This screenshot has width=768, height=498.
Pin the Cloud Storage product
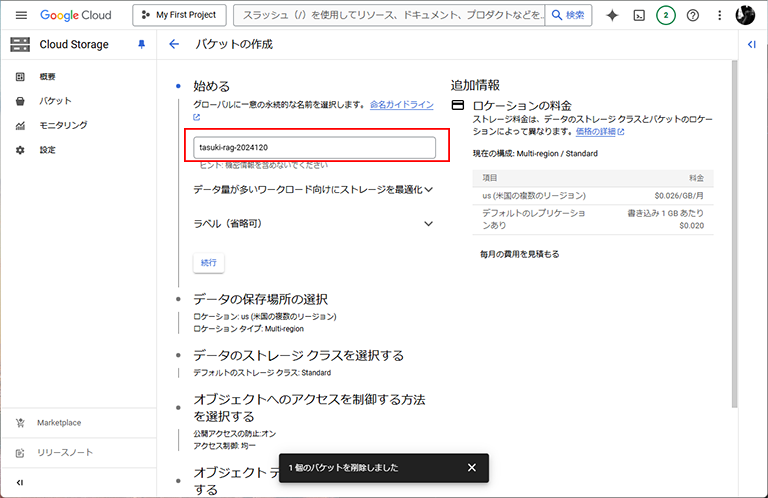click(141, 45)
